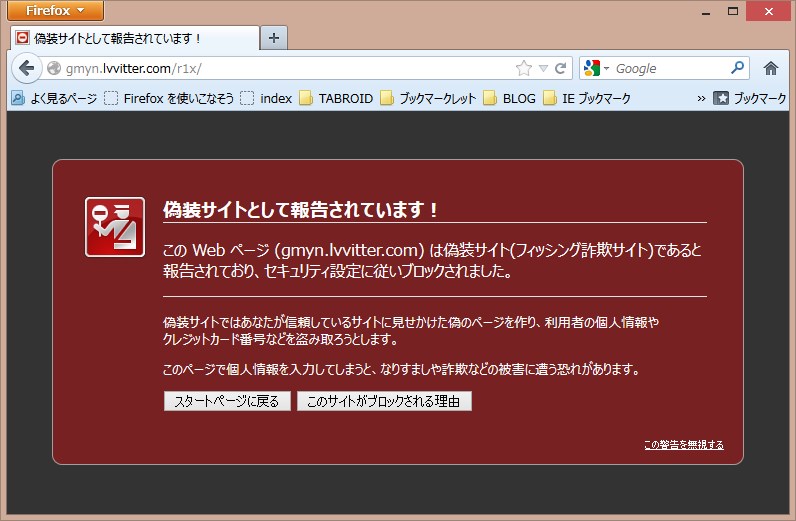Viewport: 796px width, 521px height.
Task: Open the ブックマークレット bookmark folder
Action: pos(428,98)
